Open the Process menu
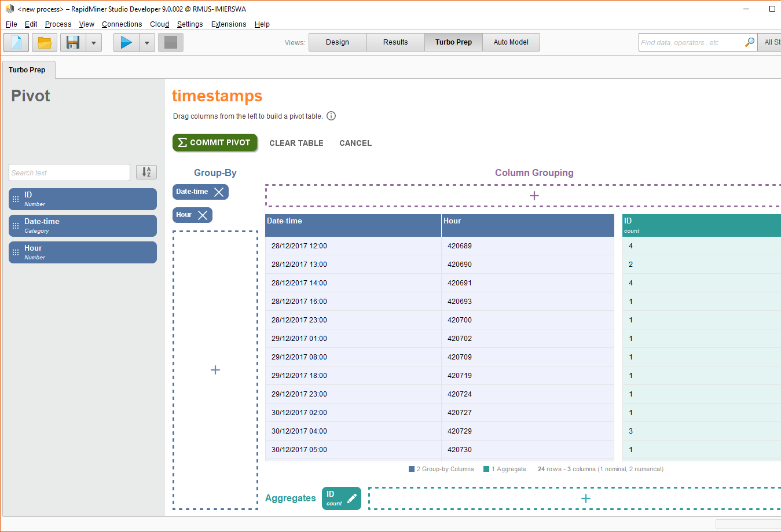 [58, 24]
